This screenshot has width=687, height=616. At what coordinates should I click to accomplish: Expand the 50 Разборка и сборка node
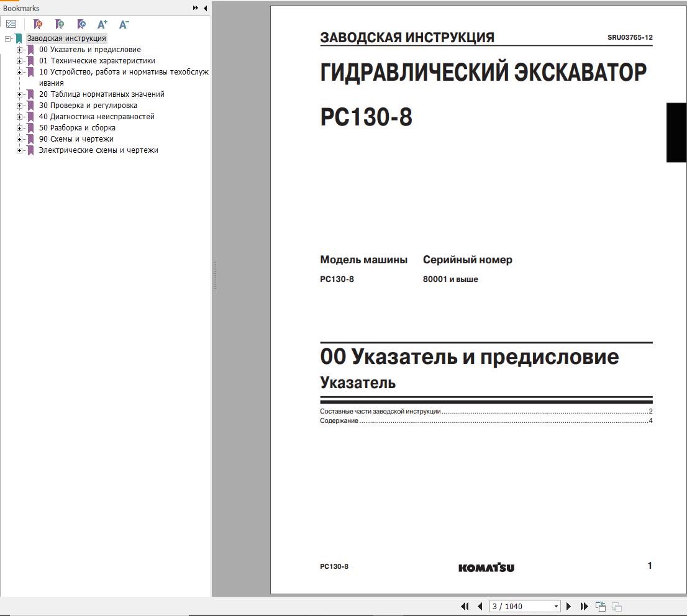[x=19, y=128]
